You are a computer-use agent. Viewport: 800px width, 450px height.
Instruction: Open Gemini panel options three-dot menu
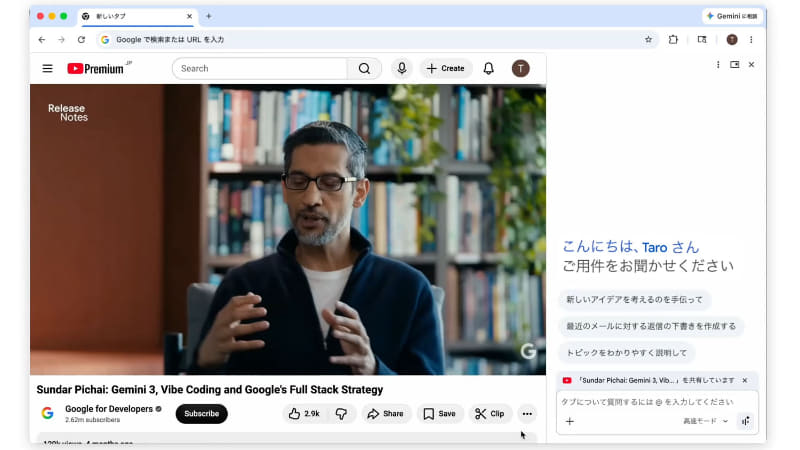click(x=718, y=65)
